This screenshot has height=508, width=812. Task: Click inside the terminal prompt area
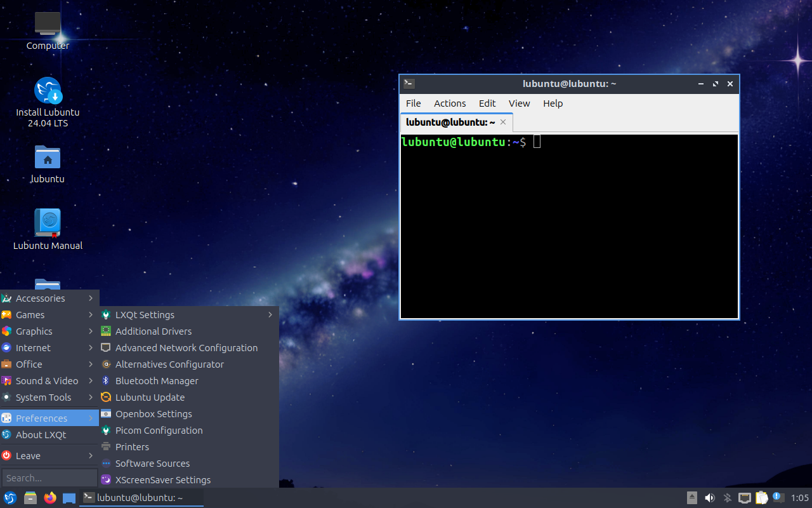click(569, 225)
